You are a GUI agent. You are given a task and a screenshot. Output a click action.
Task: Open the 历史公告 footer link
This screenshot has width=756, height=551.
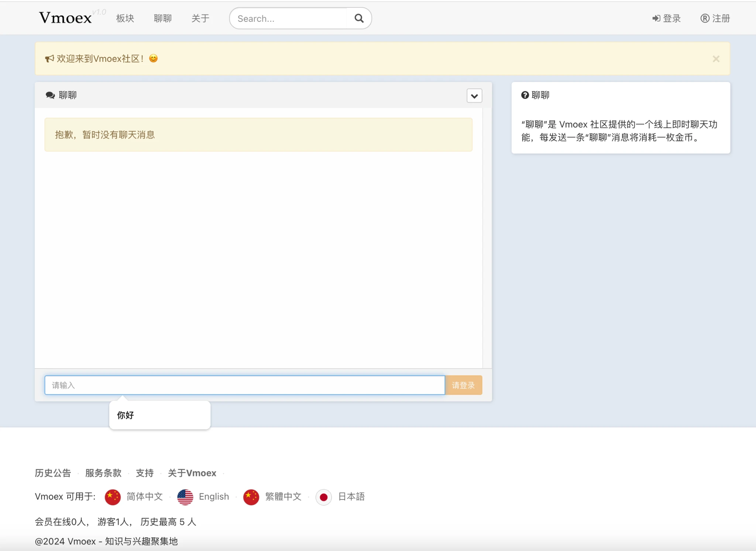tap(53, 473)
